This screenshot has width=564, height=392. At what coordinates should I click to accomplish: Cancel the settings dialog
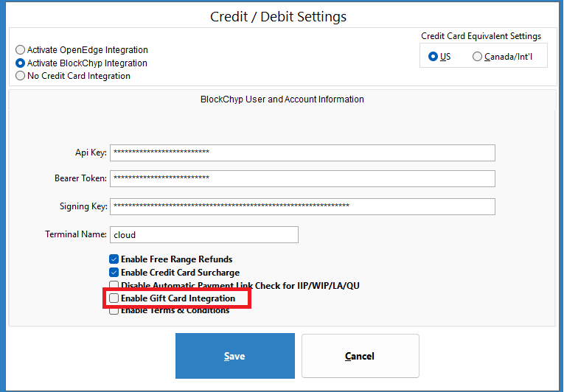[x=360, y=356]
